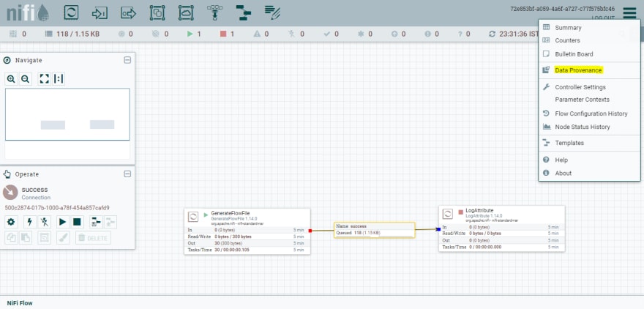
Task: Select the Label toolbar icon
Action: (x=272, y=13)
